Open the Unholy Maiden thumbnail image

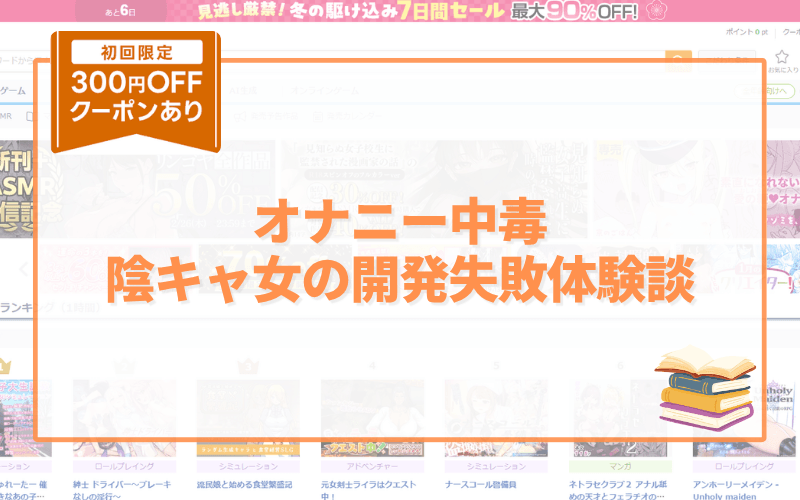tap(744, 418)
